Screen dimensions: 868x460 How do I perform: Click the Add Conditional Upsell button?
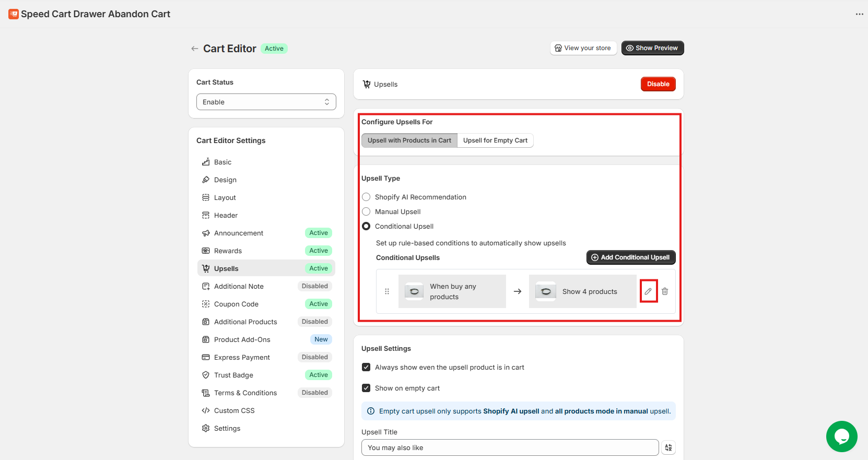[x=630, y=257]
